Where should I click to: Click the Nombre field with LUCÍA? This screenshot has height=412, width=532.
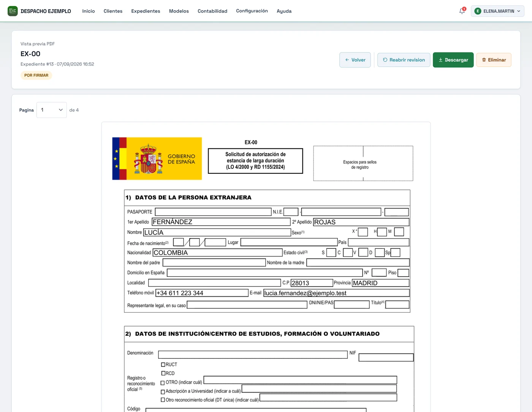217,232
